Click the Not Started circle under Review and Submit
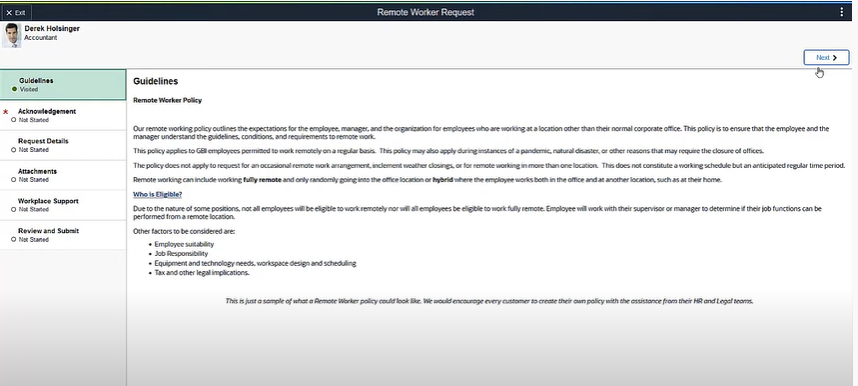Viewport: 858px width, 386px height. [14, 239]
